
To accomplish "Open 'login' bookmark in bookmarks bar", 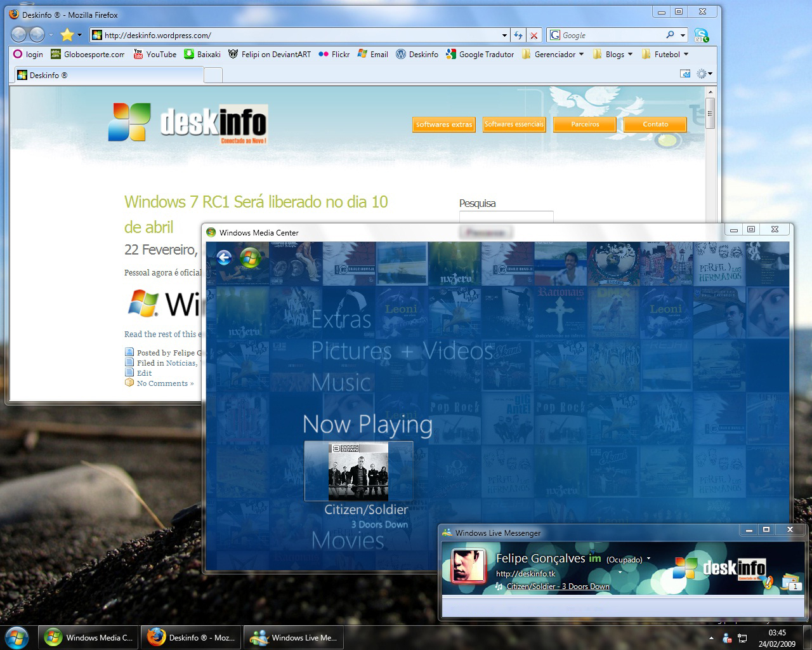I will pyautogui.click(x=28, y=55).
